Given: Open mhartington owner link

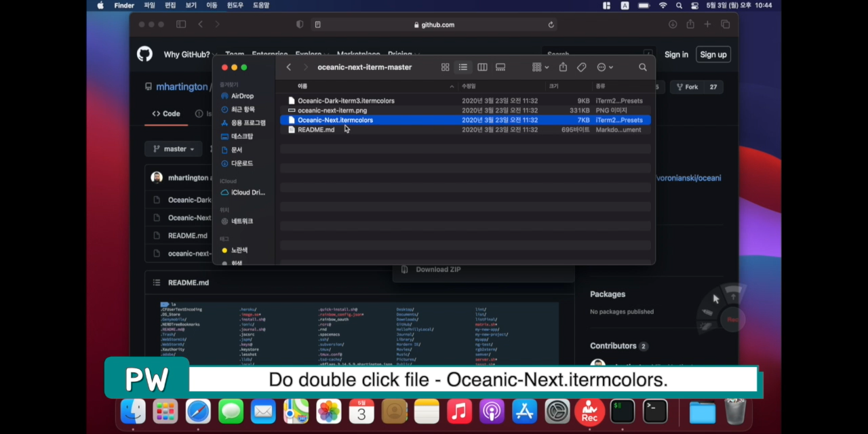Looking at the screenshot, I should 182,87.
